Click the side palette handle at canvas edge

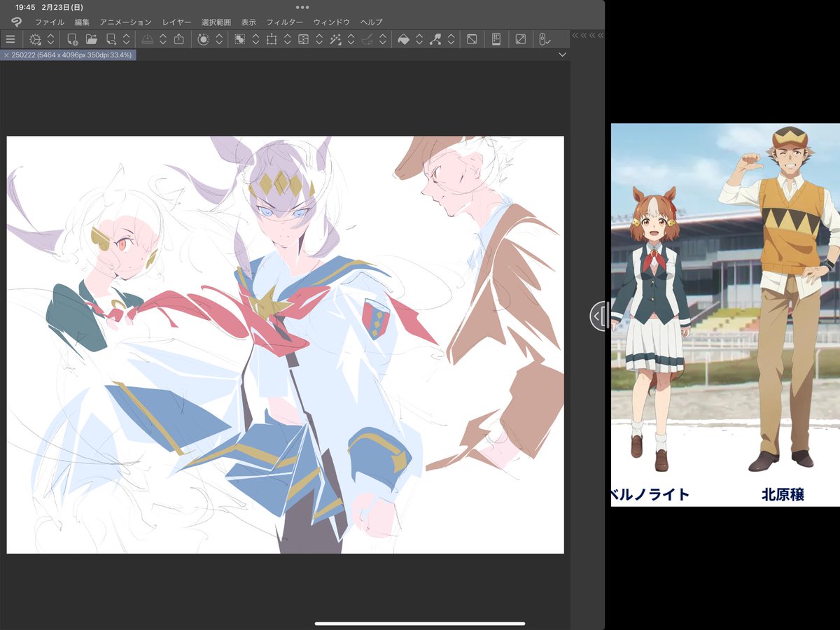pyautogui.click(x=601, y=316)
